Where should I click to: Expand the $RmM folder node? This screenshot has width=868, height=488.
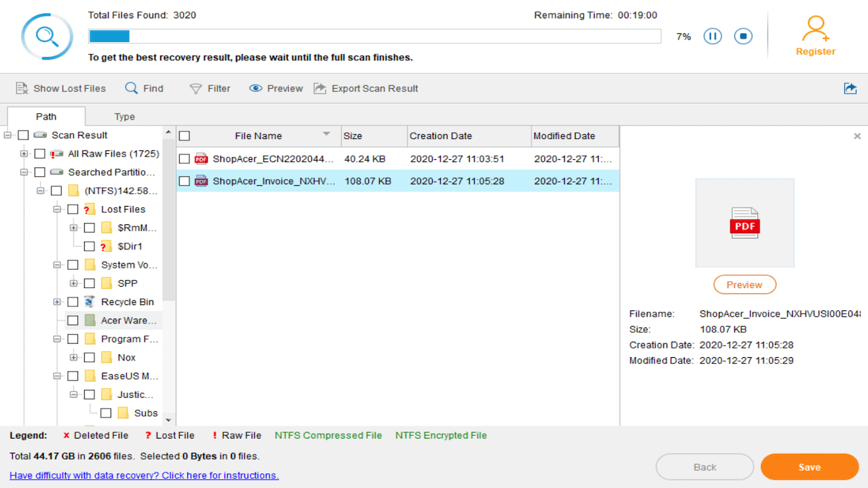tap(73, 228)
